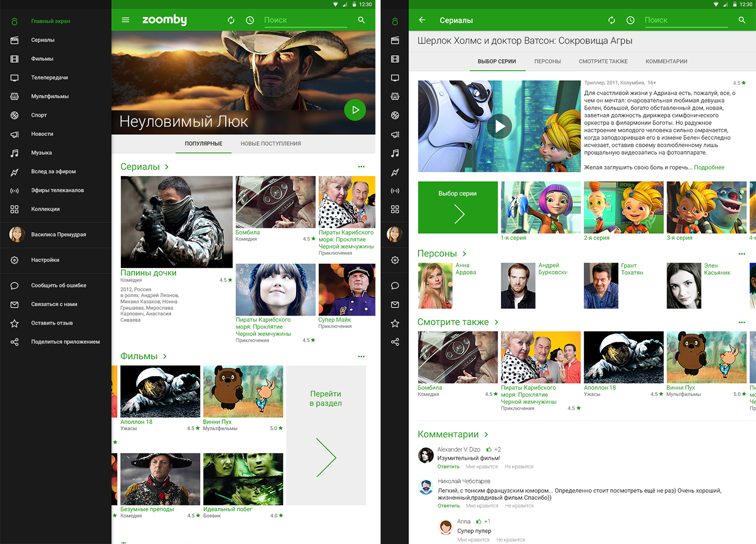The width and height of the screenshot is (756, 544).
Task: Select the ПЕРСОНЫ tab
Action: (x=547, y=61)
